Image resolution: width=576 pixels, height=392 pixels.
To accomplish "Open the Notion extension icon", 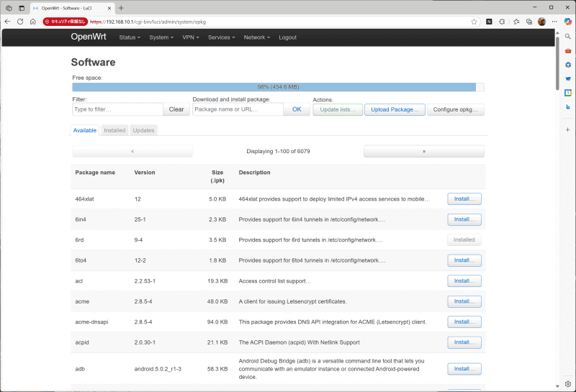I will click(489, 22).
